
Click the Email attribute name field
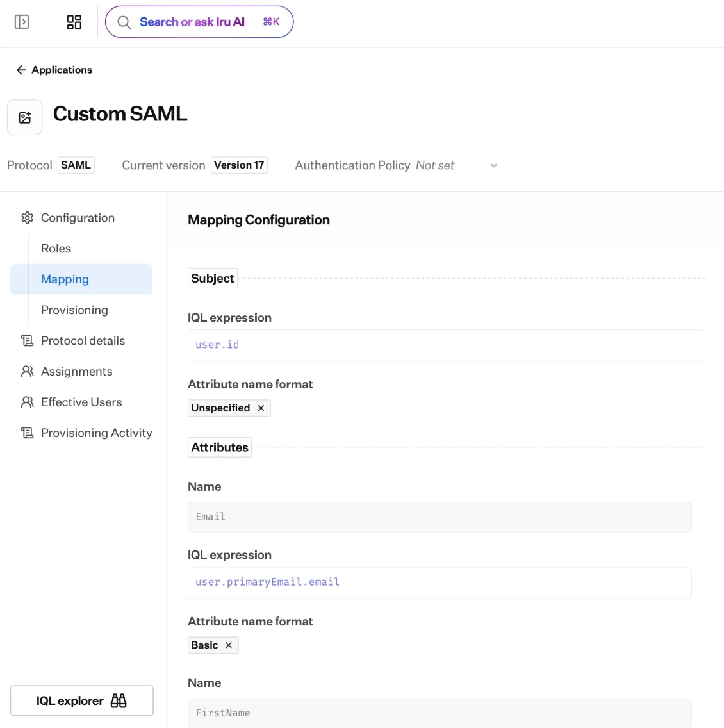tap(440, 517)
